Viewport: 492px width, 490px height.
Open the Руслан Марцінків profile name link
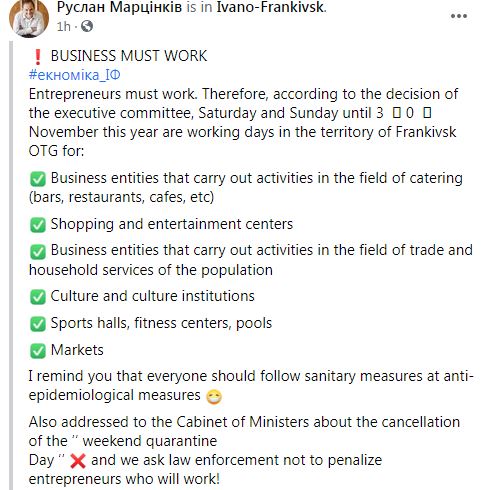click(x=119, y=7)
